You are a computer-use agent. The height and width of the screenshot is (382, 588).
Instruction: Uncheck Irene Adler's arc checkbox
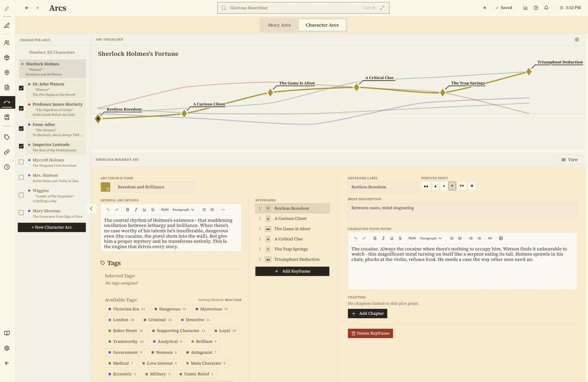(x=21, y=129)
